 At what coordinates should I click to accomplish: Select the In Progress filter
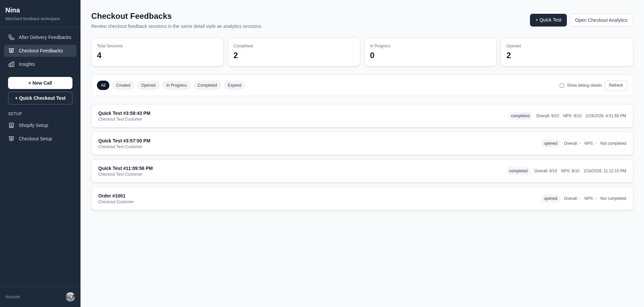coord(176,85)
